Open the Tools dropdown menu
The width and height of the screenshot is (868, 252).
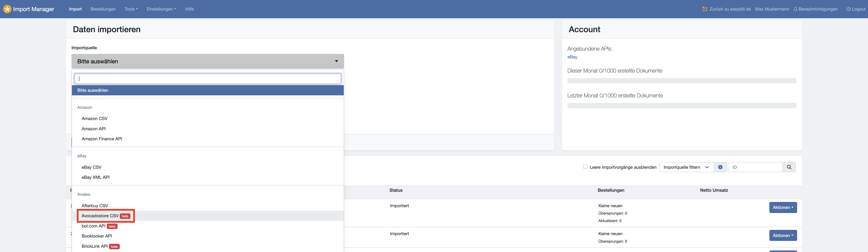coord(131,9)
